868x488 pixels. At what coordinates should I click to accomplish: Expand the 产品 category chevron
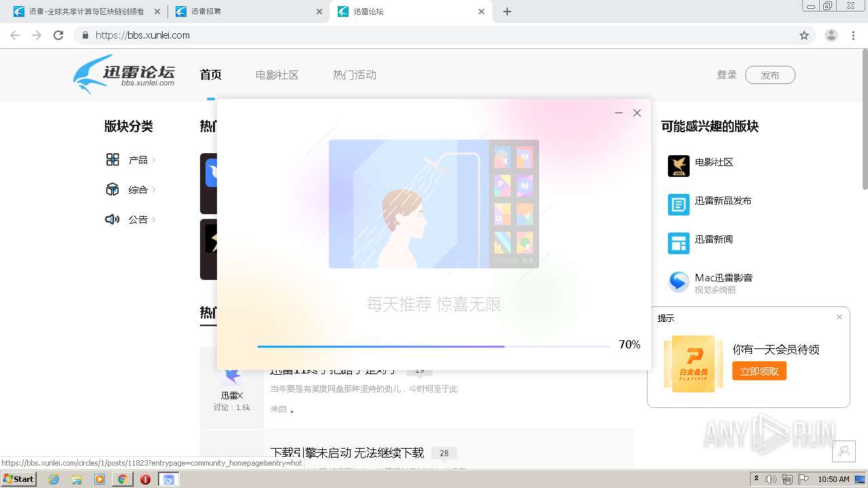154,160
